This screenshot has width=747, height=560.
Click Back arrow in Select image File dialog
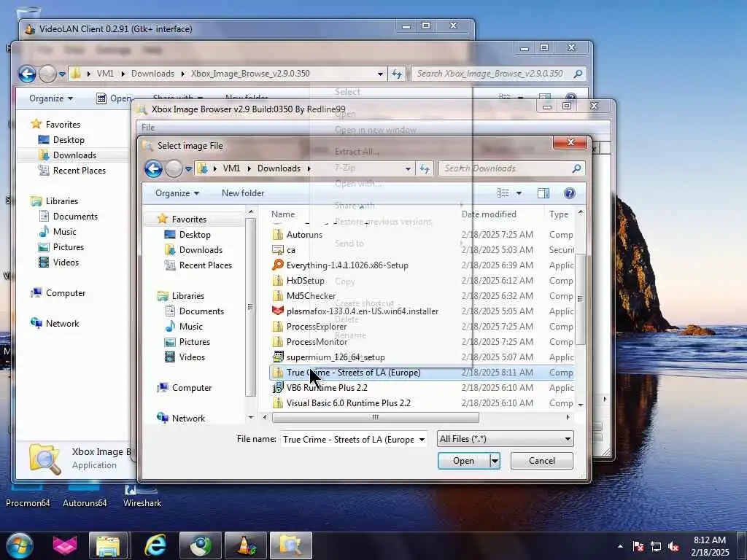(153, 168)
